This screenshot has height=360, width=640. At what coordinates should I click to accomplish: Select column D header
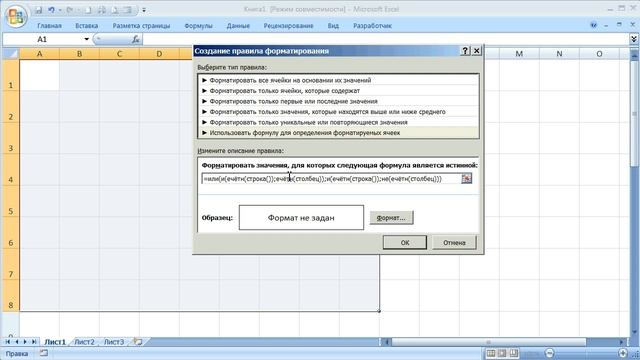[x=159, y=53]
